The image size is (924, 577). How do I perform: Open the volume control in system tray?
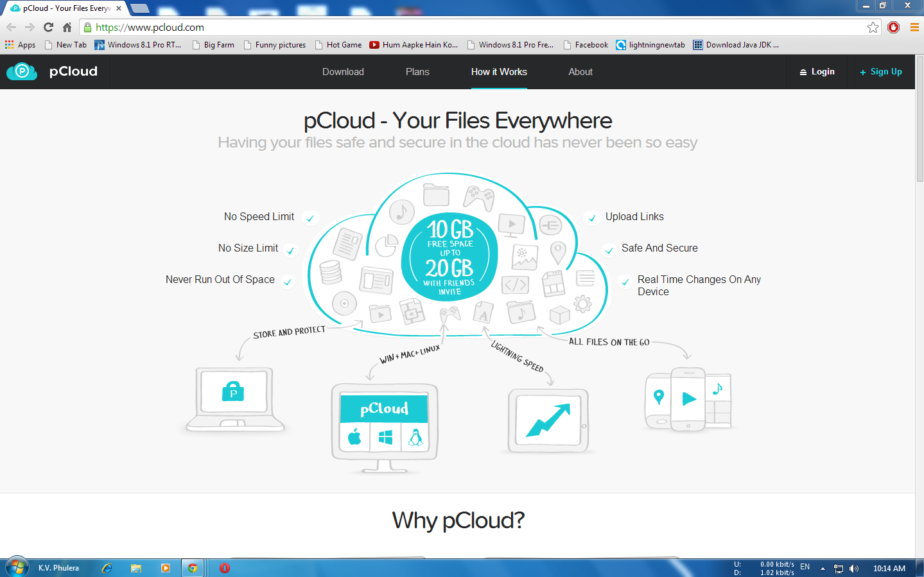(x=854, y=569)
